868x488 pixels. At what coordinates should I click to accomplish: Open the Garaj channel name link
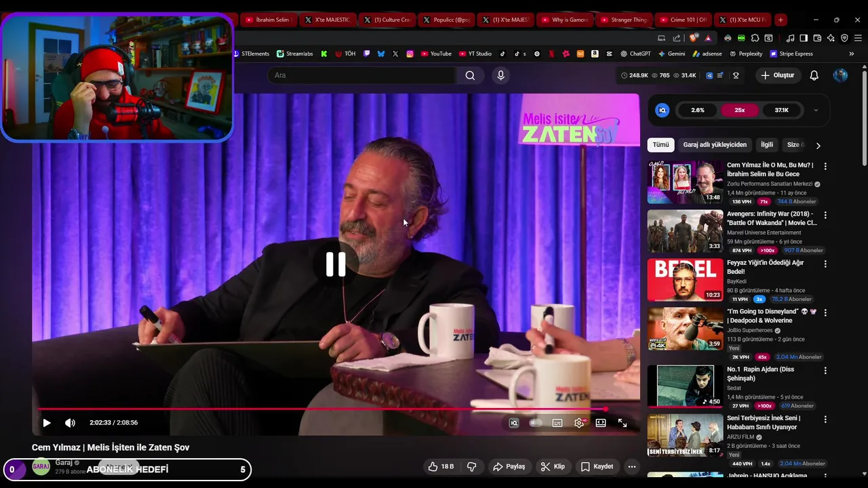(x=64, y=462)
